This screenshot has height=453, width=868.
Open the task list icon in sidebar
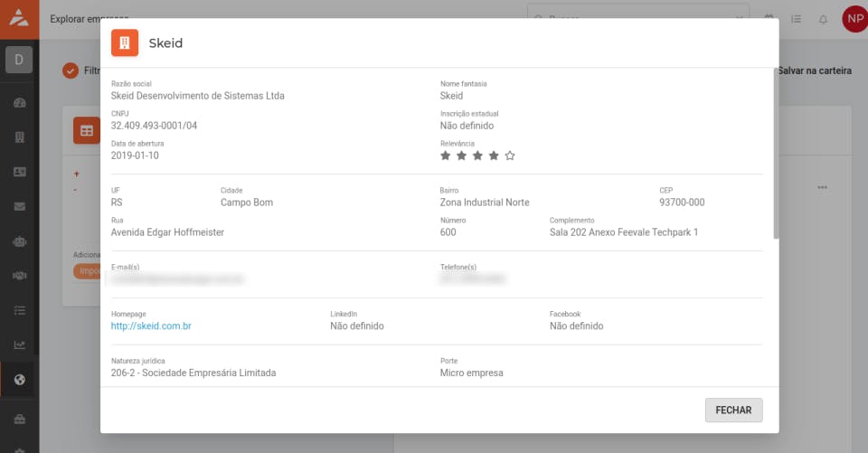point(19,310)
